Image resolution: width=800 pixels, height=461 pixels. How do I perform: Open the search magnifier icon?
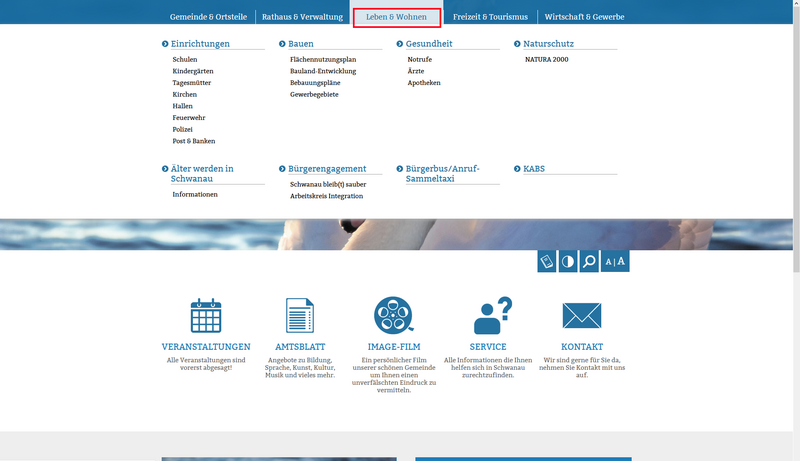tap(590, 261)
